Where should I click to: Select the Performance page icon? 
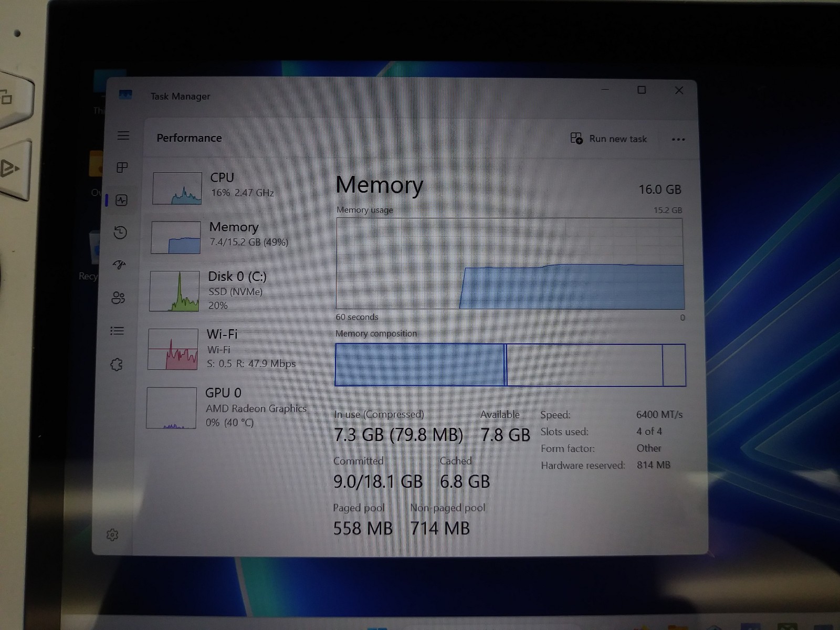pos(121,200)
